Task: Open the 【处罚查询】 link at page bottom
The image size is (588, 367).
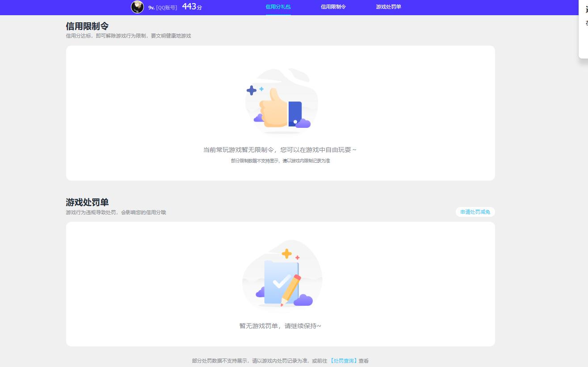Action: [x=344, y=360]
